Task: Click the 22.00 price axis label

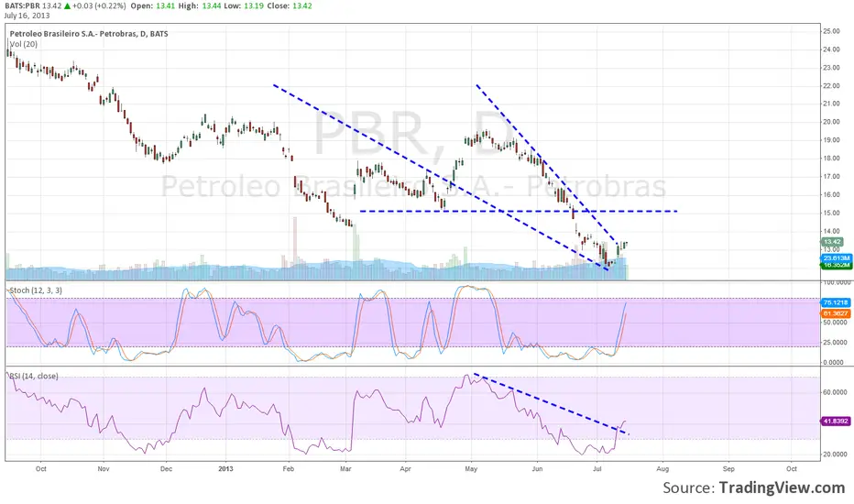Action: pos(831,85)
